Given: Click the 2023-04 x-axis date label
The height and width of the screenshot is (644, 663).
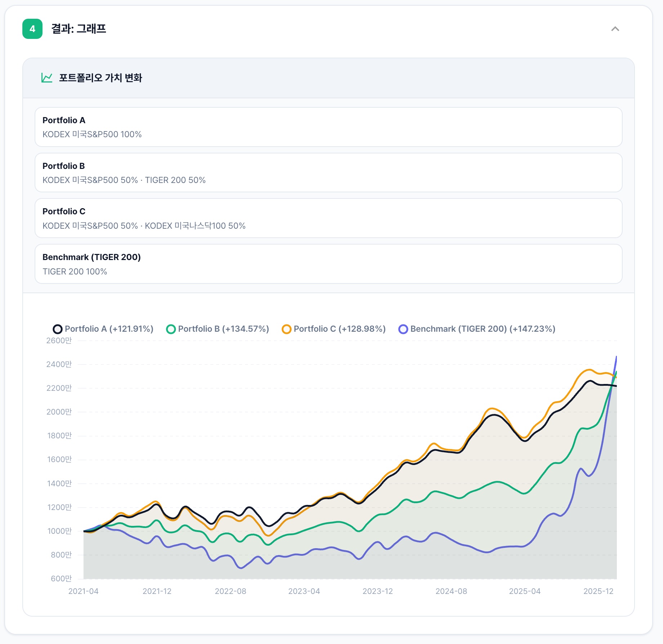Looking at the screenshot, I should pyautogui.click(x=304, y=591).
